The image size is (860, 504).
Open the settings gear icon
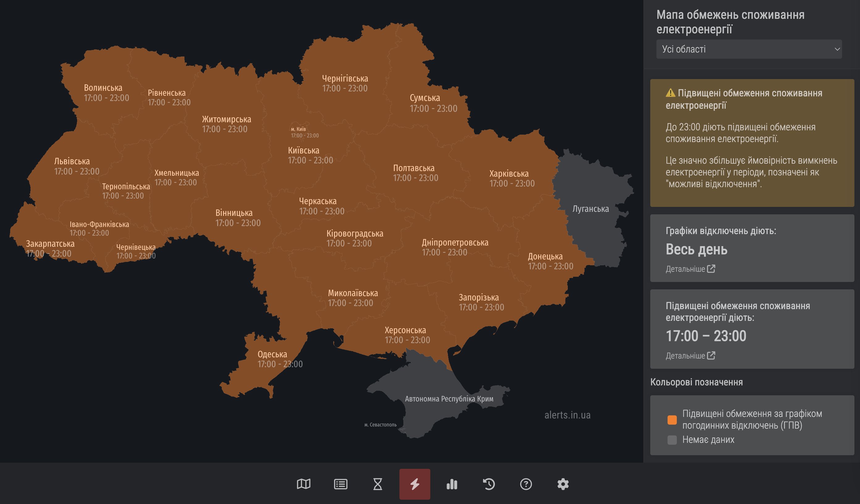pyautogui.click(x=563, y=484)
